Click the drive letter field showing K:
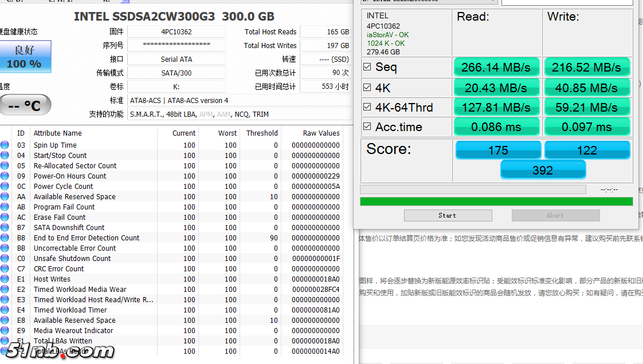This screenshot has width=643, height=364. (x=177, y=86)
